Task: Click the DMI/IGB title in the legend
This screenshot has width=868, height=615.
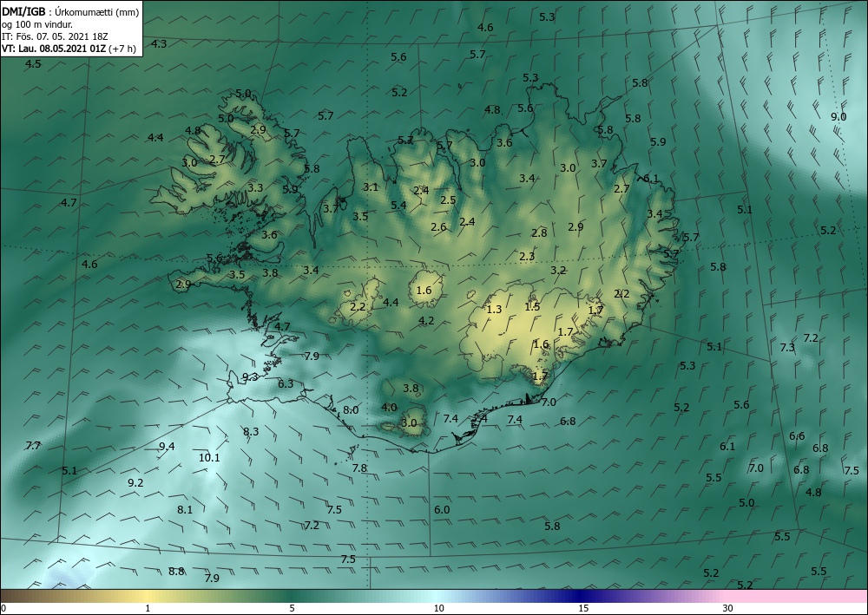Action: coord(23,12)
